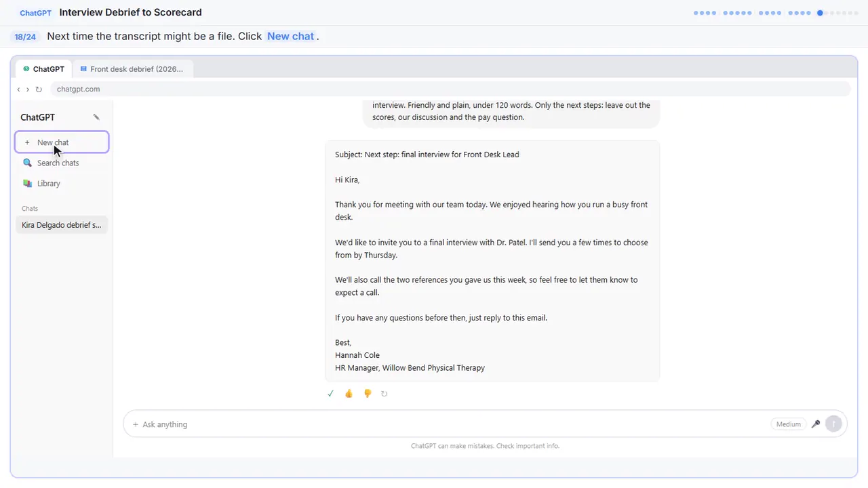
Task: Click the plus icon beside New chat
Action: 27,142
